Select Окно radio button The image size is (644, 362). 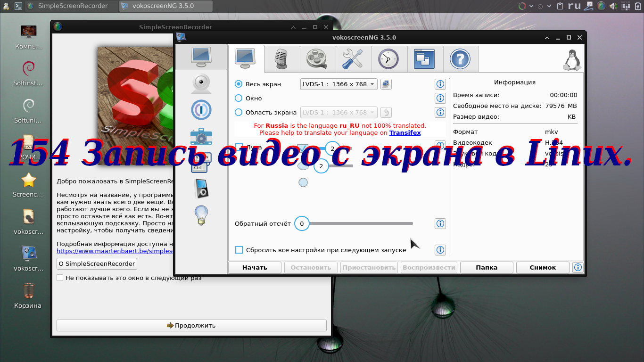(x=239, y=98)
